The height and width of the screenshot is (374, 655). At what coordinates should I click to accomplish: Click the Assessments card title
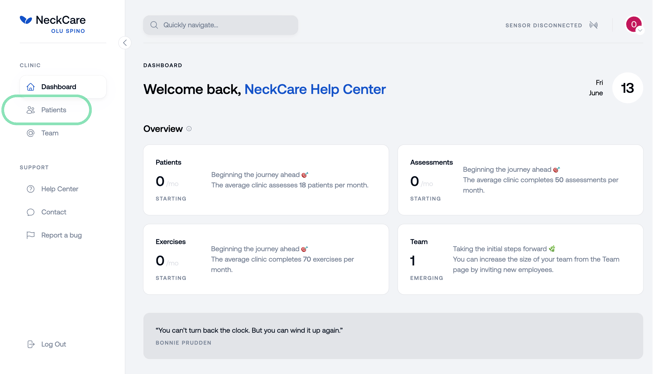(431, 162)
